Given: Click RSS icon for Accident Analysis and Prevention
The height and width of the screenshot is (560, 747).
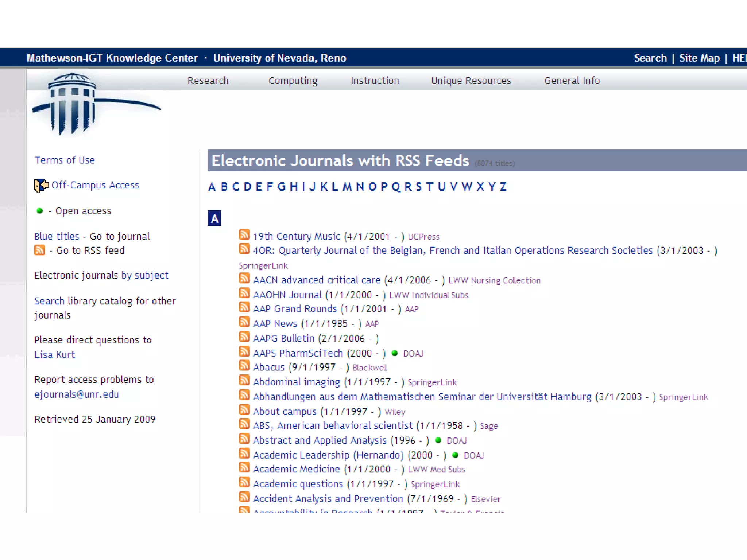Looking at the screenshot, I should pos(244,497).
